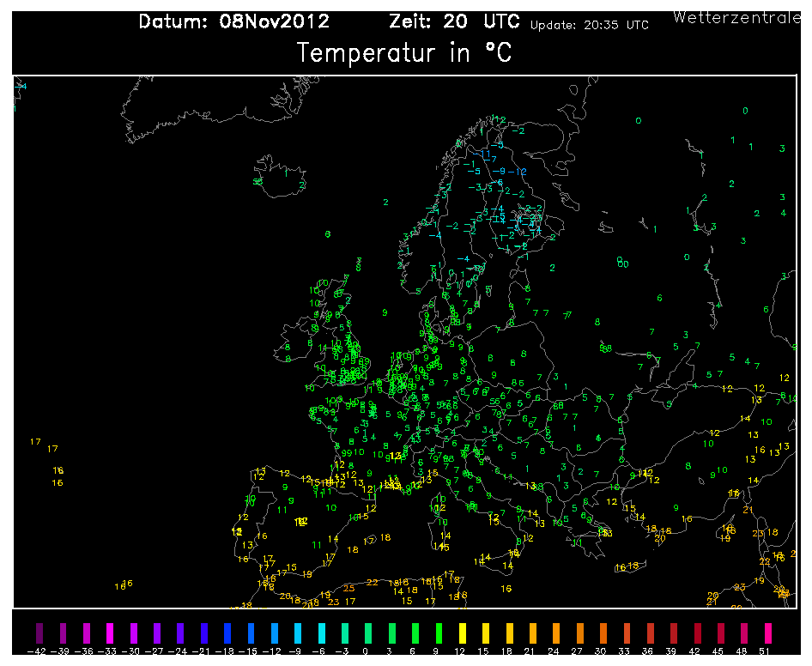Image resolution: width=812 pixels, height=666 pixels.
Task: Click the yellow 12 degree legend swatch
Action: 463,633
